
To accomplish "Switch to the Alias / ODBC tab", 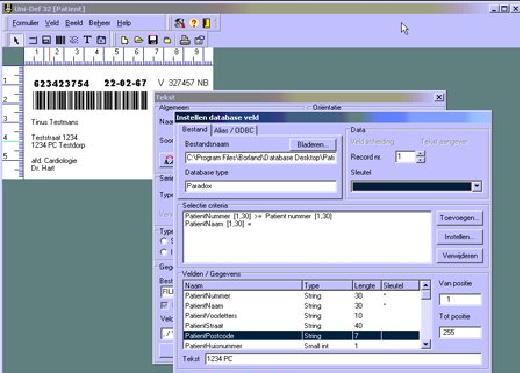I will click(x=234, y=130).
